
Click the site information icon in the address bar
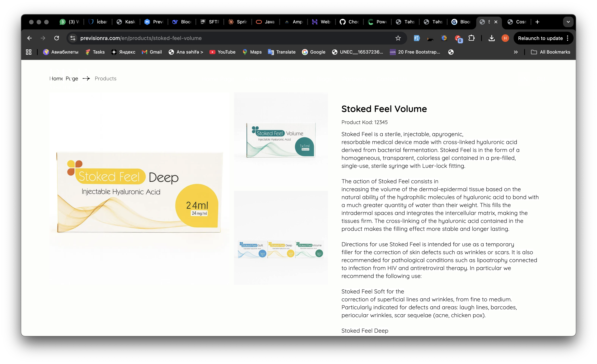pos(73,38)
